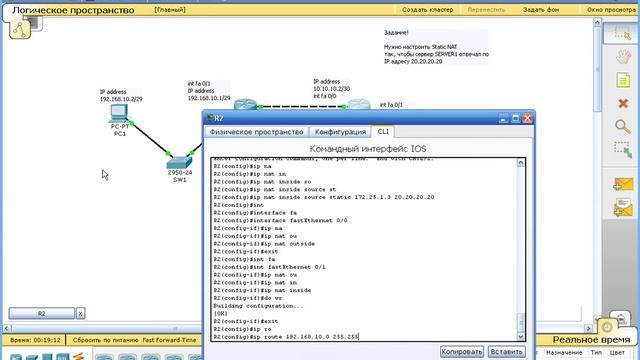
Task: Click Create cluster in the top bar
Action: (x=427, y=9)
